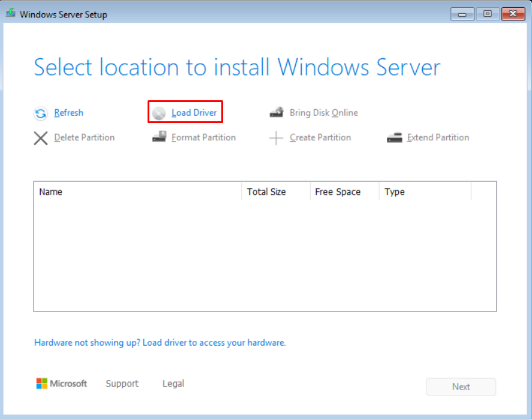Viewport: 532px width, 419px height.
Task: Click the Free Space column header
Action: click(344, 192)
